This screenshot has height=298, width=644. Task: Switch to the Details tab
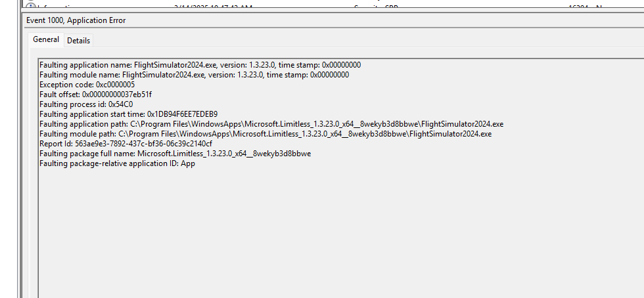pos(78,41)
